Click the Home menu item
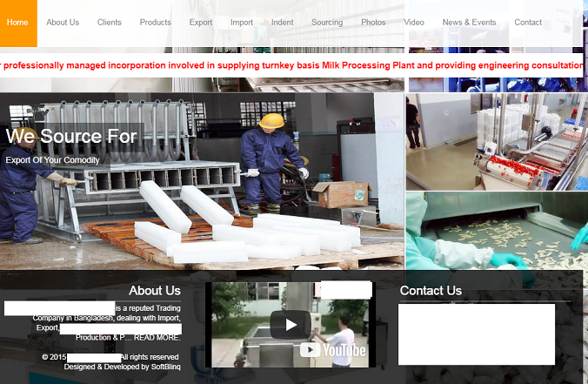 point(17,23)
